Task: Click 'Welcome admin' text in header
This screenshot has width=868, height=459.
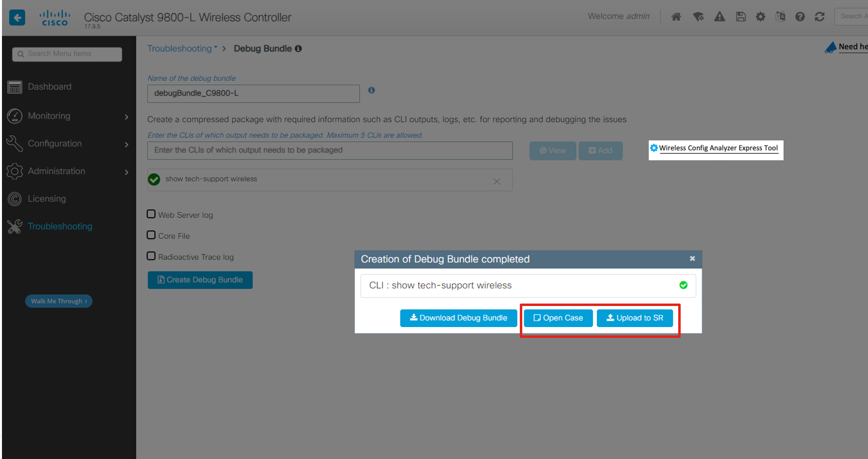Action: (619, 16)
